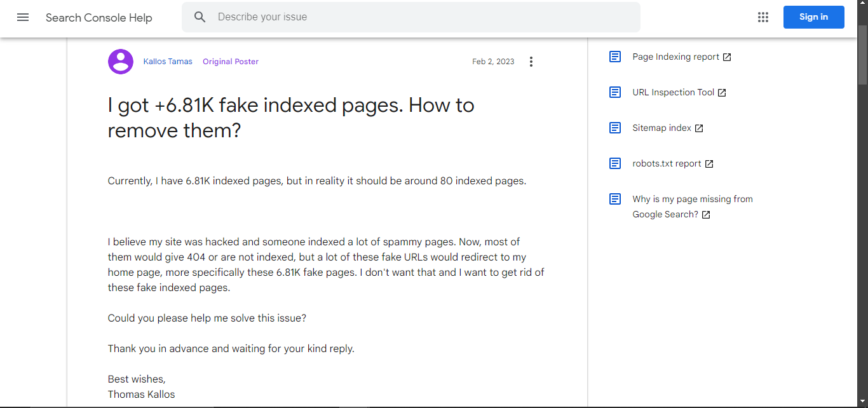Screen dimensions: 868x408
Task: Sign in with the blue button
Action: coord(813,17)
